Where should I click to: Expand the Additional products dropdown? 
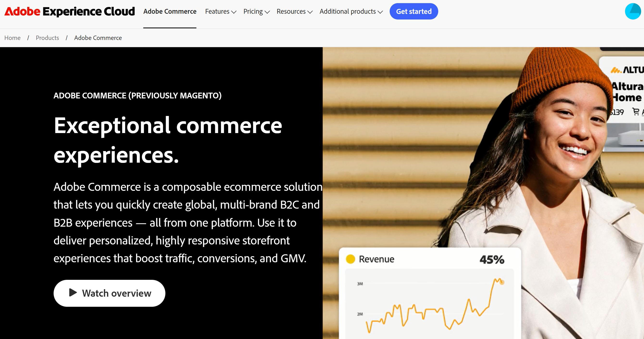click(x=351, y=12)
